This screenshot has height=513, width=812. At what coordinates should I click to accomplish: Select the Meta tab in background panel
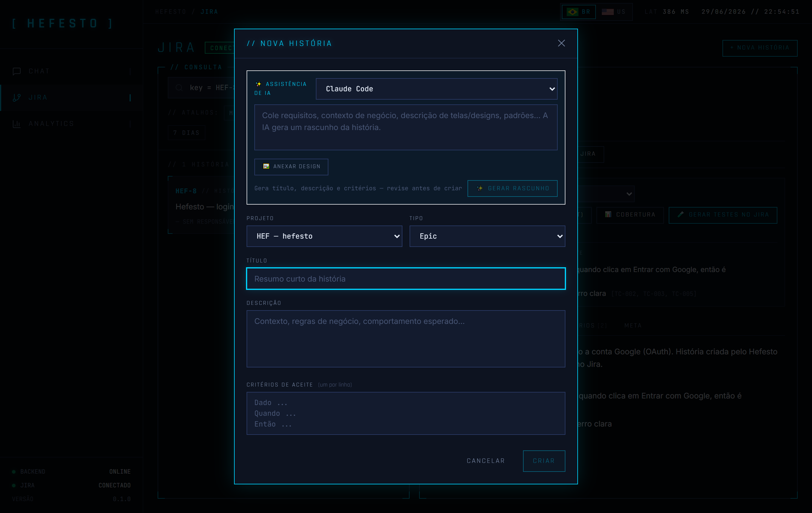tap(633, 326)
